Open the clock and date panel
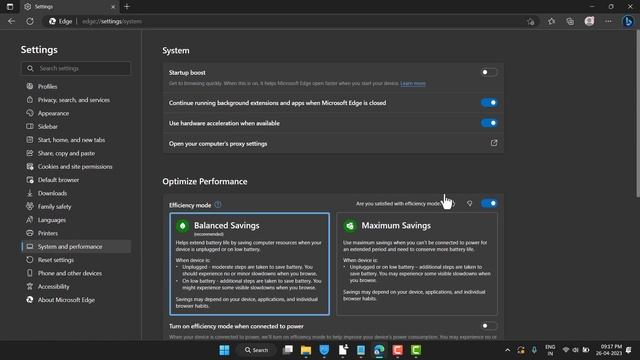 point(609,350)
